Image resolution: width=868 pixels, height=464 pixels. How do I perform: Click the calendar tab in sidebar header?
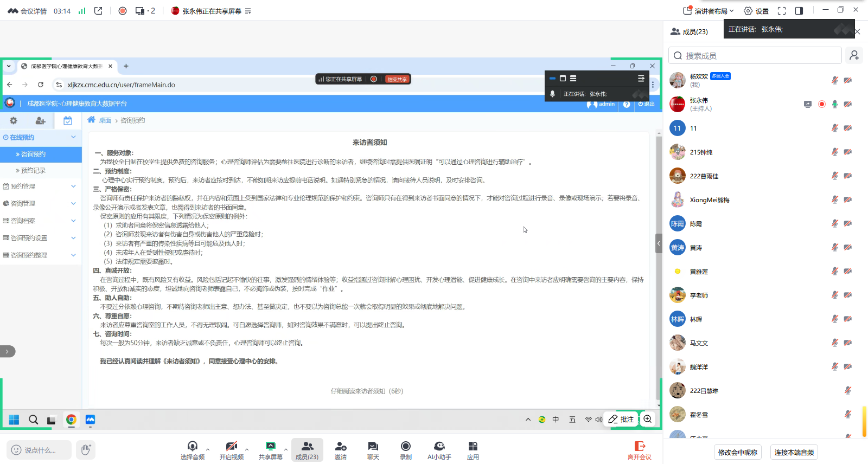[68, 121]
